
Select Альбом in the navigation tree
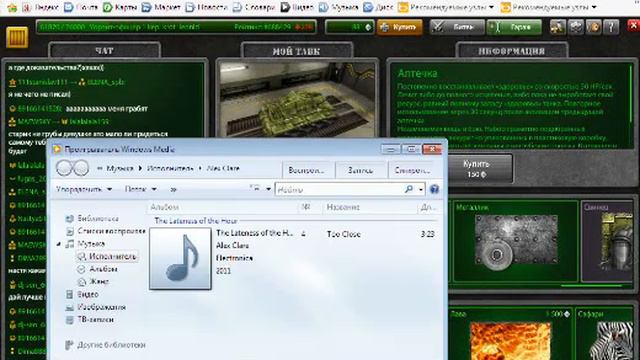97,269
